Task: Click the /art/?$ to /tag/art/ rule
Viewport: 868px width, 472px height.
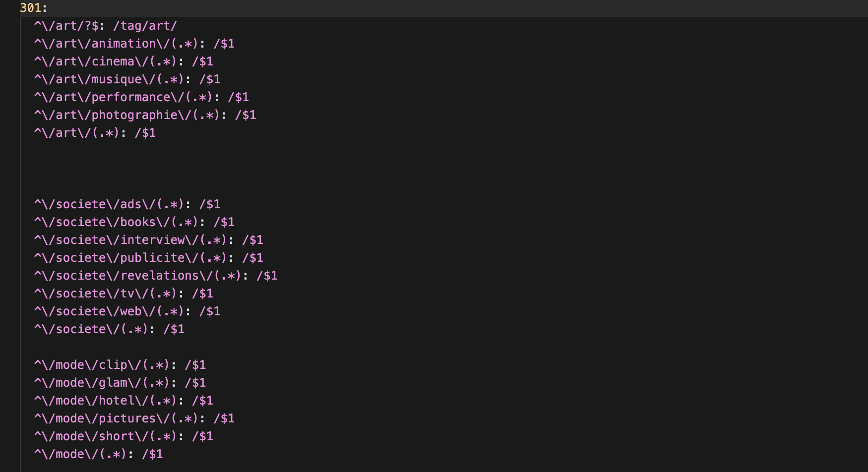Action: (105, 26)
